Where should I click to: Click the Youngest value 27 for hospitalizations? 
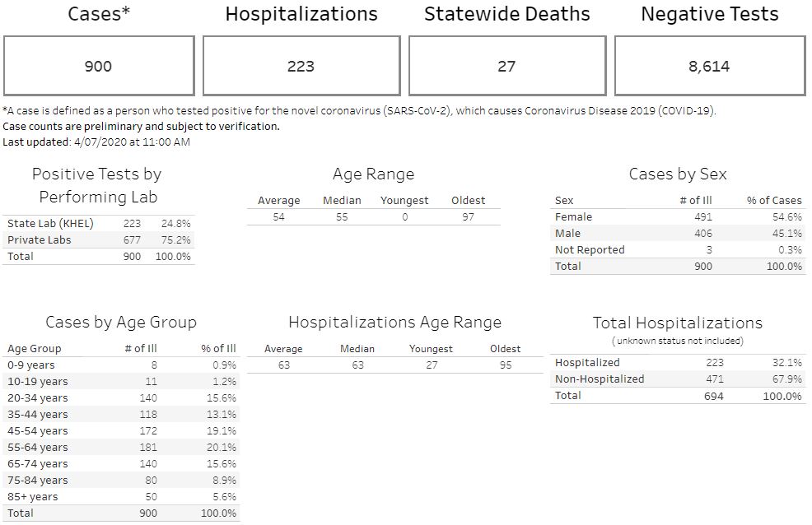coord(432,365)
